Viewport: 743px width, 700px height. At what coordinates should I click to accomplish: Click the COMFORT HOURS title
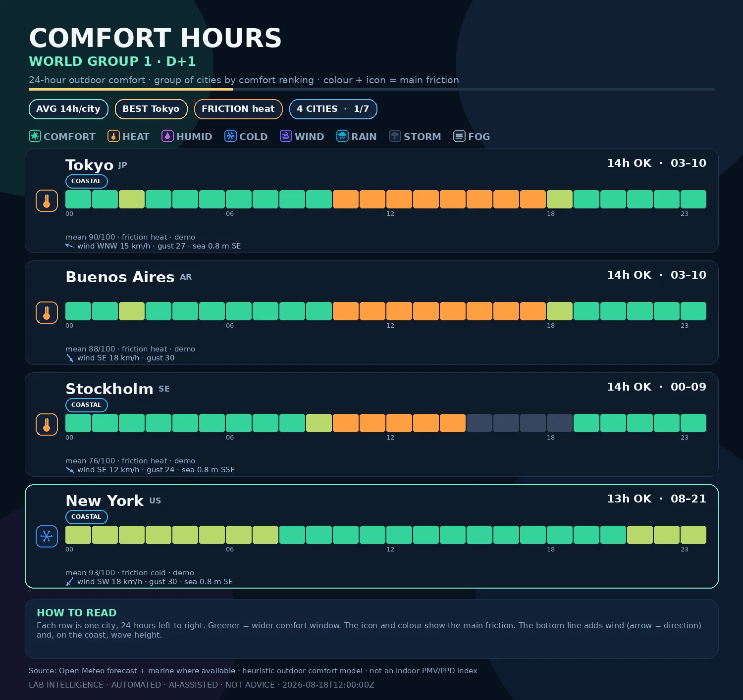click(x=155, y=38)
